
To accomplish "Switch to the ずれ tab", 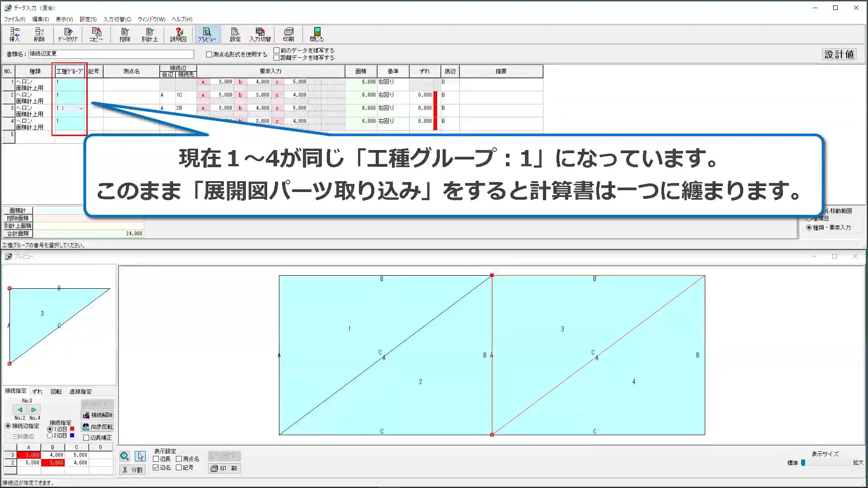I will (38, 392).
